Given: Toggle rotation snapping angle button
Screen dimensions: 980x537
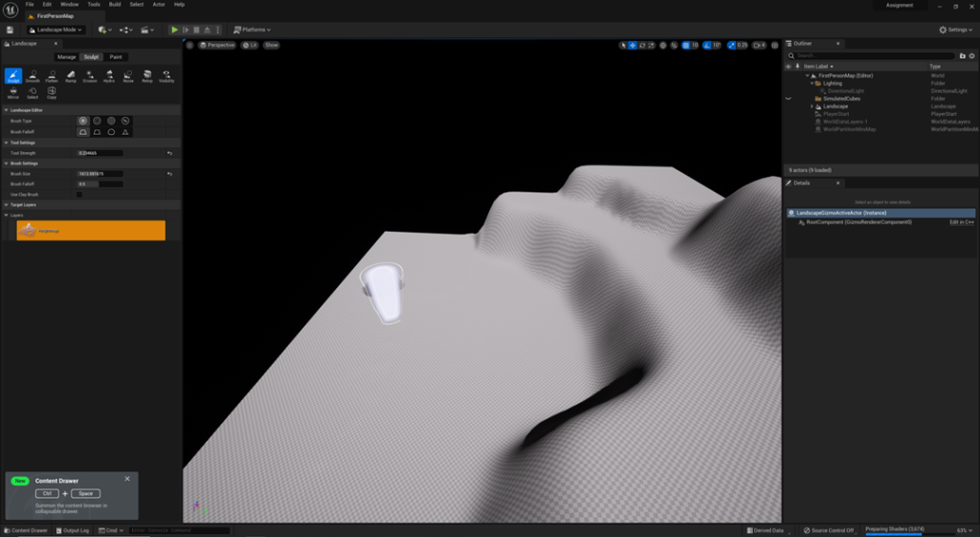Looking at the screenshot, I should tap(706, 45).
